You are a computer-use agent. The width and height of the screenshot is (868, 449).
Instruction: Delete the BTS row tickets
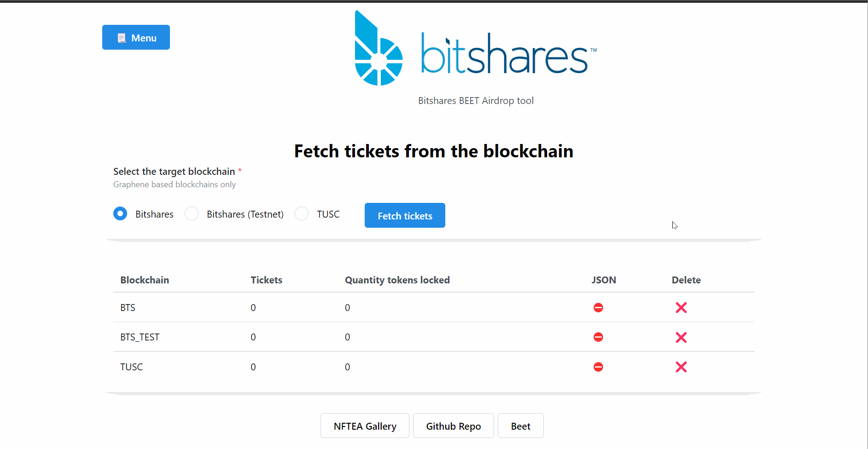[681, 308]
